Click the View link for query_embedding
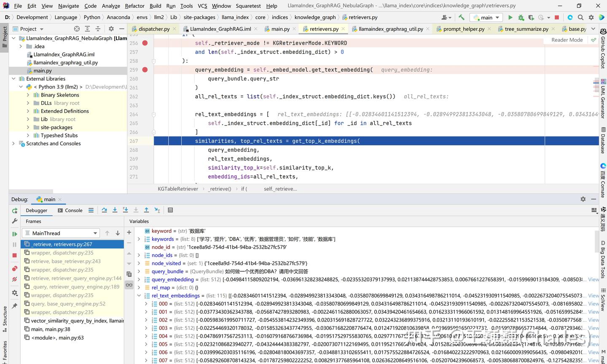This screenshot has width=607, height=364. 594,279
